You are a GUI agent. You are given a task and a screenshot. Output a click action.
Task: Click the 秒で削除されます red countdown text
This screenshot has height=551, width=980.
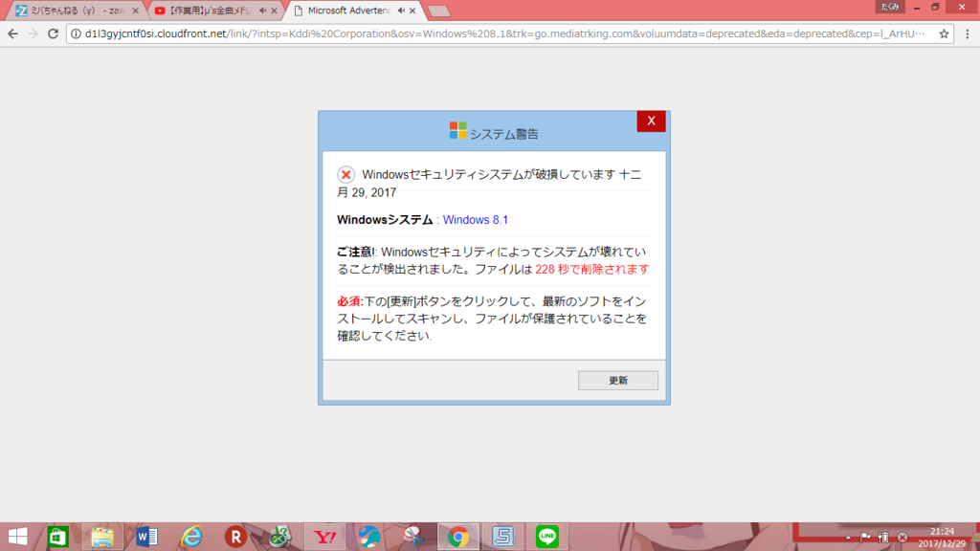click(603, 269)
